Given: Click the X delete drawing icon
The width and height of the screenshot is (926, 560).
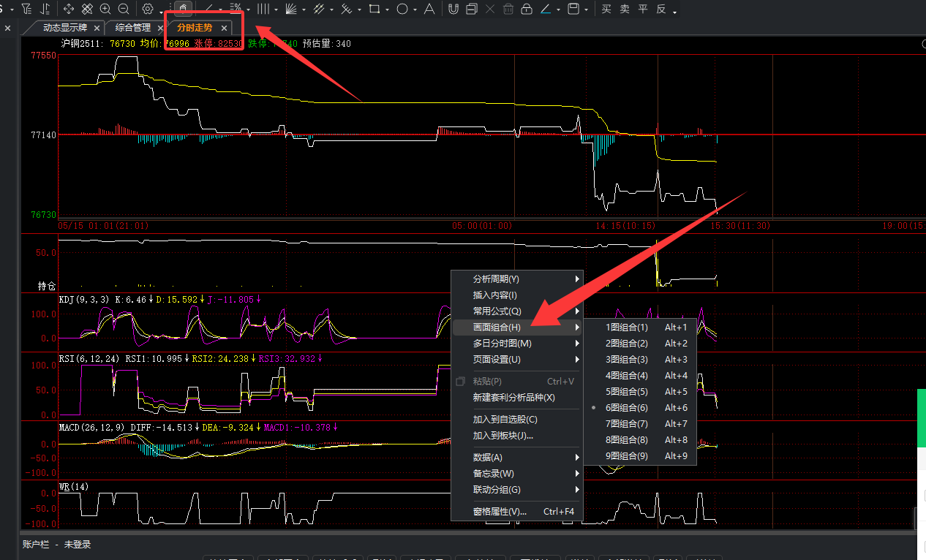Looking at the screenshot, I should pyautogui.click(x=490, y=9).
